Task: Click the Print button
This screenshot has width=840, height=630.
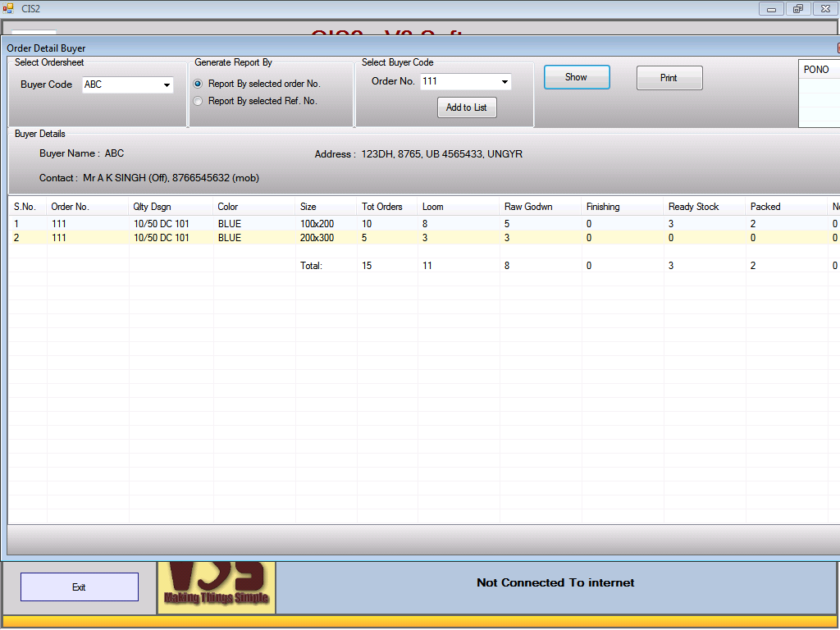Action: 669,78
